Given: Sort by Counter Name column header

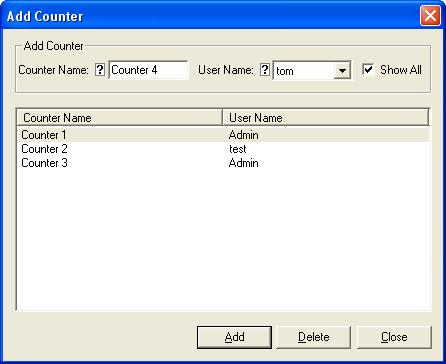Looking at the screenshot, I should pyautogui.click(x=119, y=117).
